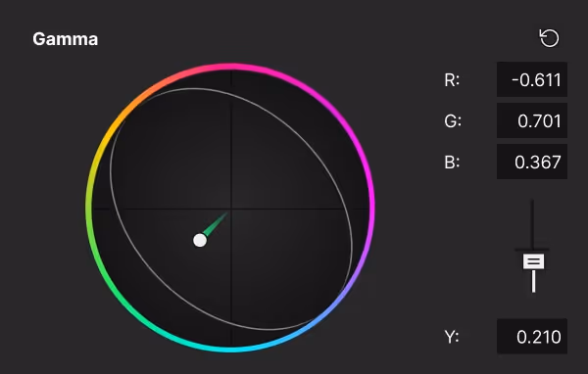The width and height of the screenshot is (588, 374).
Task: Click the Gamma panel title
Action: [66, 39]
